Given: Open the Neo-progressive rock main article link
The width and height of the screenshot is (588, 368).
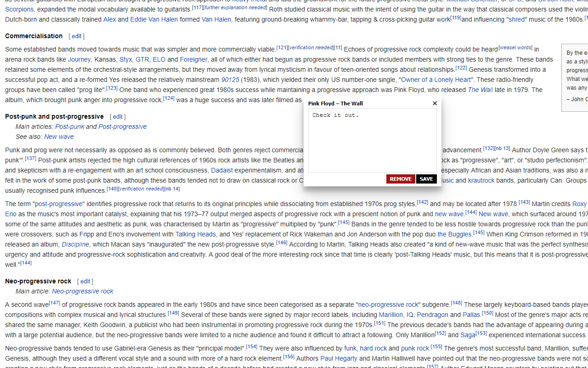Looking at the screenshot, I should coord(83,291).
